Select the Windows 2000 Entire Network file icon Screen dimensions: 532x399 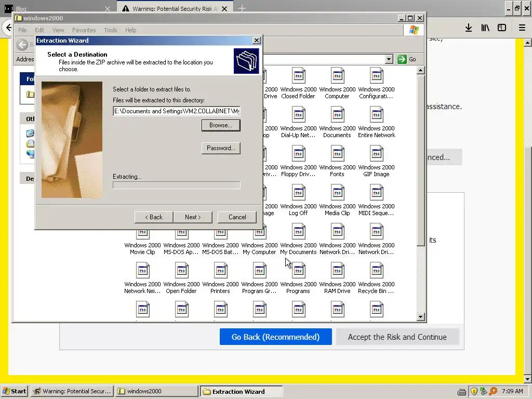376,115
